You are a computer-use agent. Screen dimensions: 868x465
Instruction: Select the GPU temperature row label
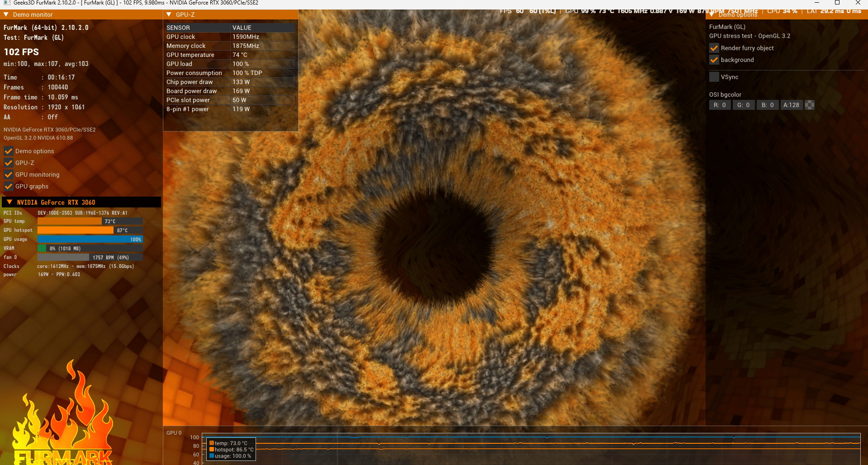pyautogui.click(x=190, y=55)
